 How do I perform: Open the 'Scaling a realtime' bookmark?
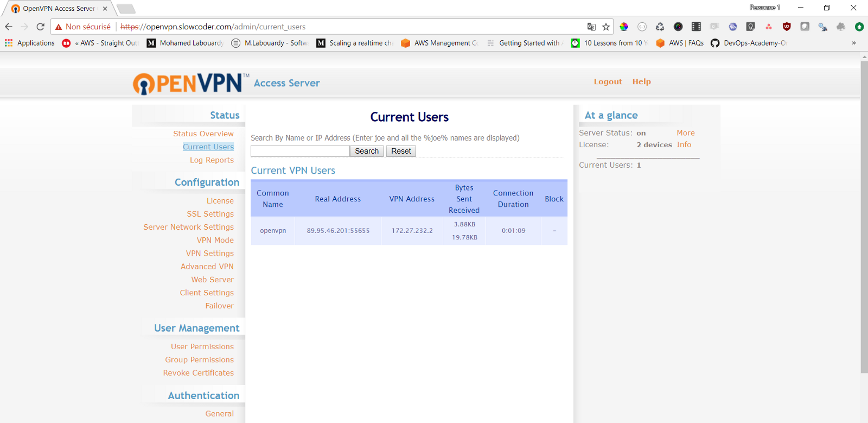(x=355, y=43)
